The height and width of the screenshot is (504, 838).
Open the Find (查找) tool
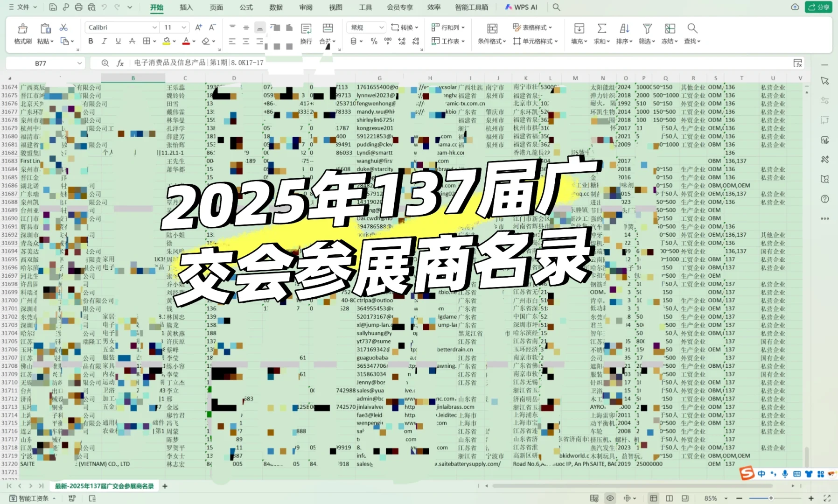(692, 34)
